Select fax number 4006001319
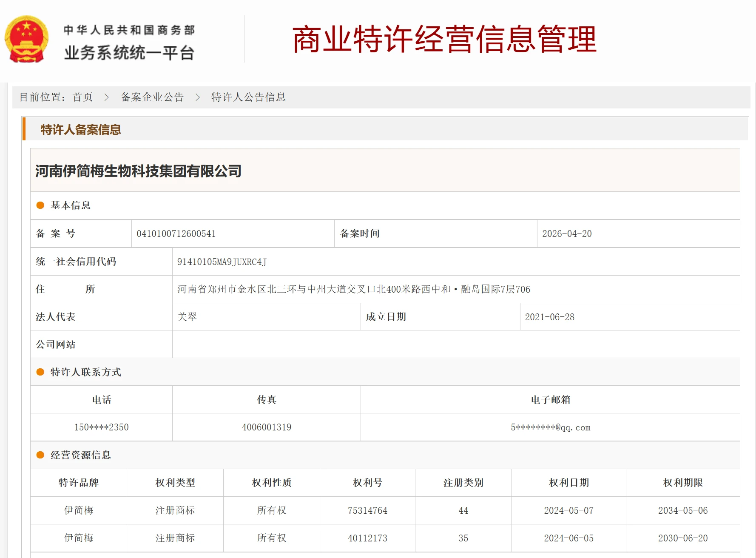This screenshot has width=756, height=558. [267, 427]
